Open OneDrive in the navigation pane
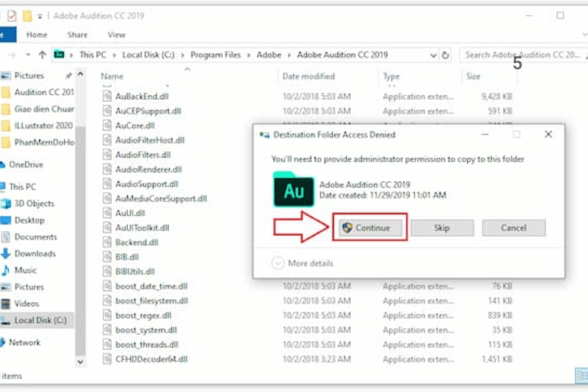This screenshot has height=392, width=588. coord(27,165)
